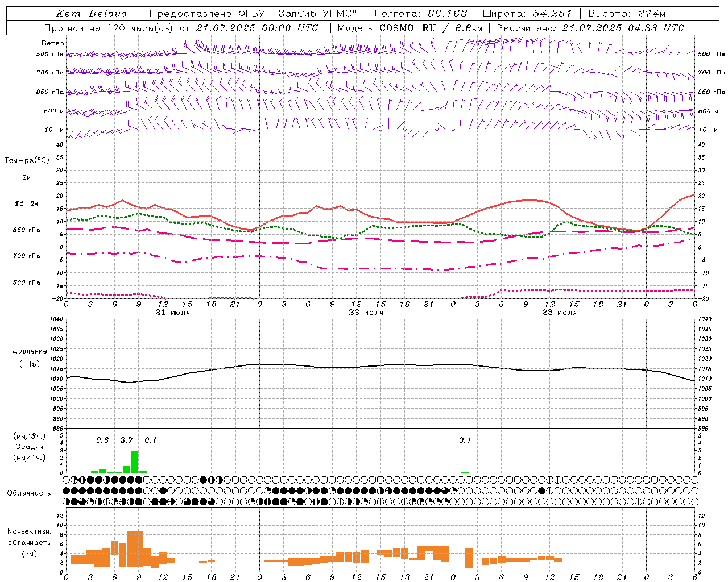The width and height of the screenshot is (728, 582).
Task: Click the '700 гПа' temperature legend entry
Action: [x=27, y=256]
